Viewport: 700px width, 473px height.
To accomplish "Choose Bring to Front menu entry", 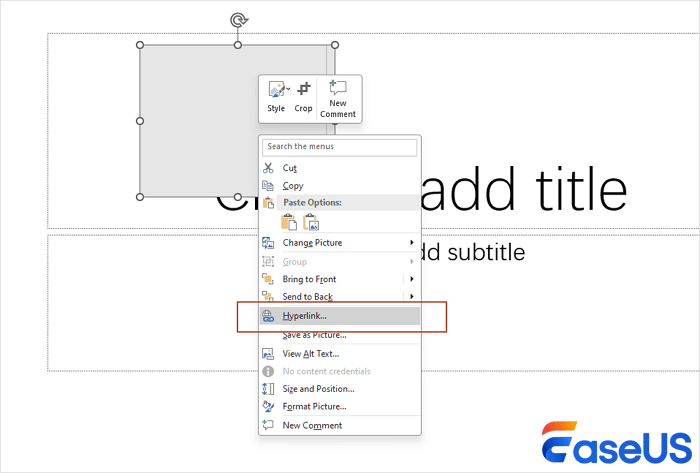I will tap(340, 279).
